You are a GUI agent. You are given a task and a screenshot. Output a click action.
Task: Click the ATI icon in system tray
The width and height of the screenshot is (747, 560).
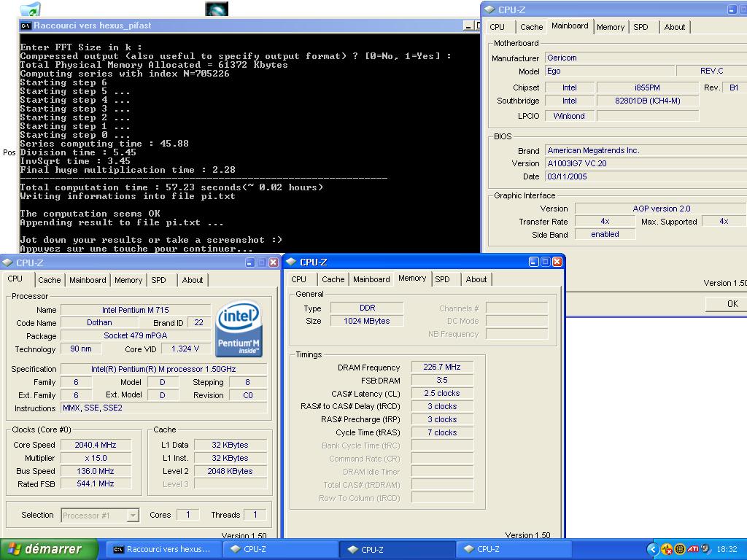[693, 549]
